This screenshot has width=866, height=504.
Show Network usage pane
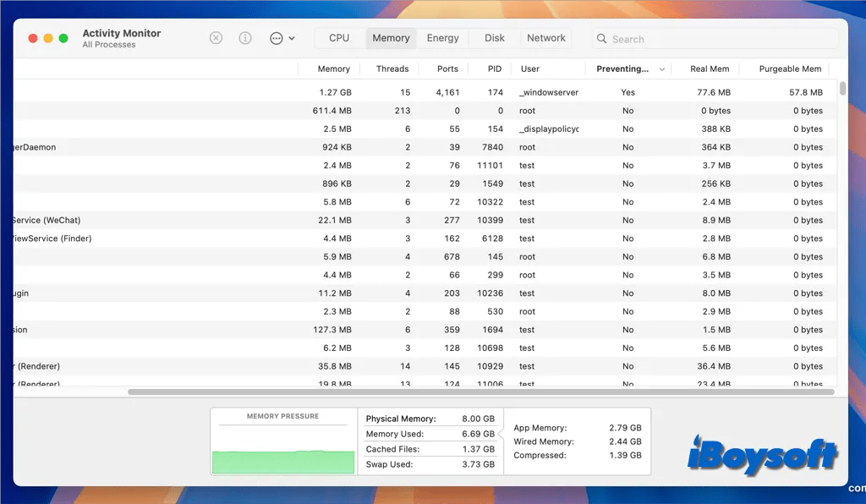(545, 37)
